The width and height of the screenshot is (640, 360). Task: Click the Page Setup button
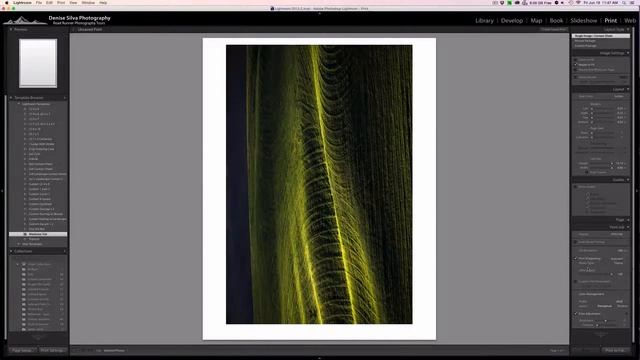click(22, 350)
